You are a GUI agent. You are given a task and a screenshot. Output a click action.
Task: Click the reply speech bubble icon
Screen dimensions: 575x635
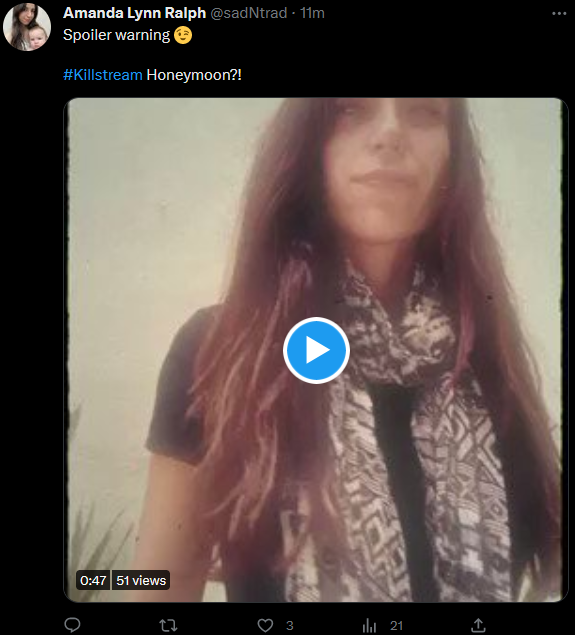[72, 625]
